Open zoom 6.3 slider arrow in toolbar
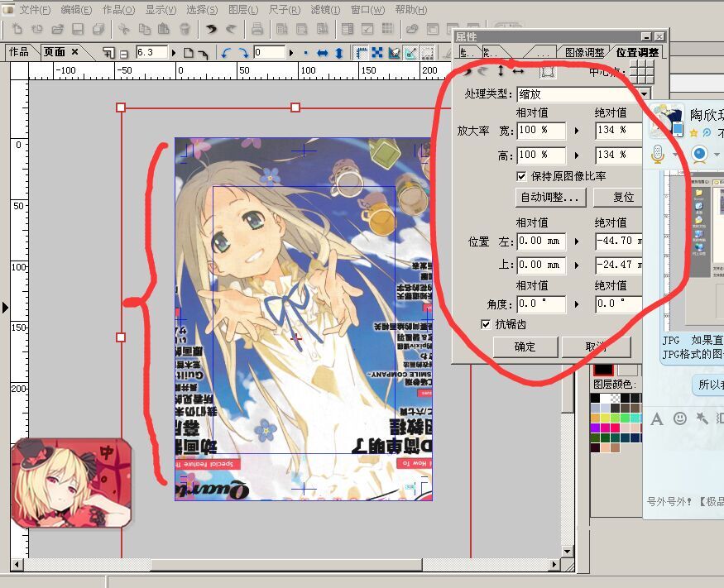724x588 pixels. tap(174, 53)
